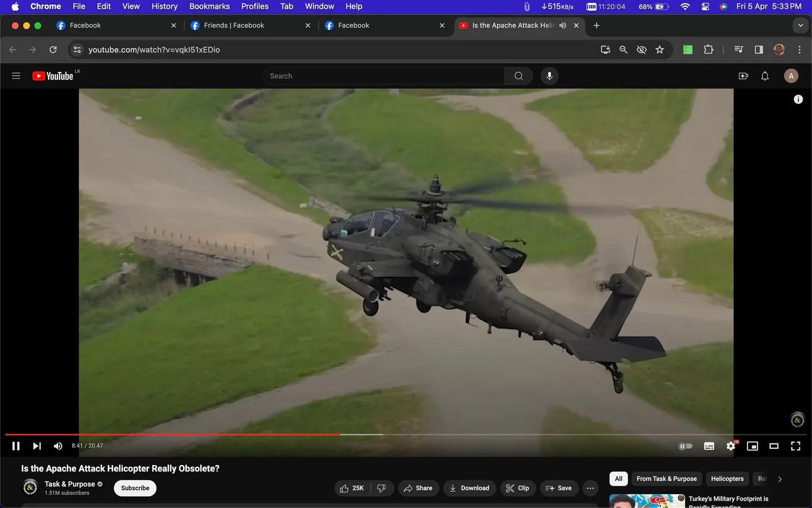812x508 pixels.
Task: Show more actions under the video title
Action: click(590, 488)
